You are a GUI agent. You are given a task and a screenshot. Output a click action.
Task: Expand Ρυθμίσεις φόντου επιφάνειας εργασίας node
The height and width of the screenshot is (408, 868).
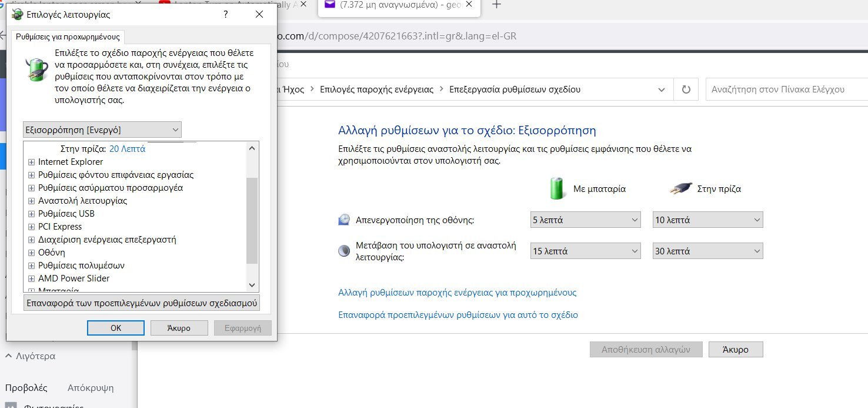point(32,175)
